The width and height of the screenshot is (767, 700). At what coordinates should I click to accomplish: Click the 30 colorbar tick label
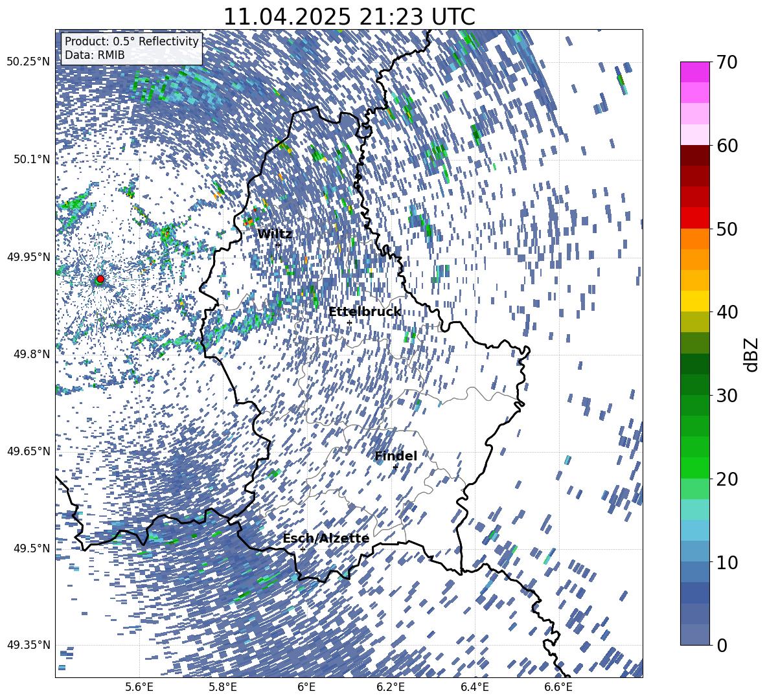(x=727, y=396)
